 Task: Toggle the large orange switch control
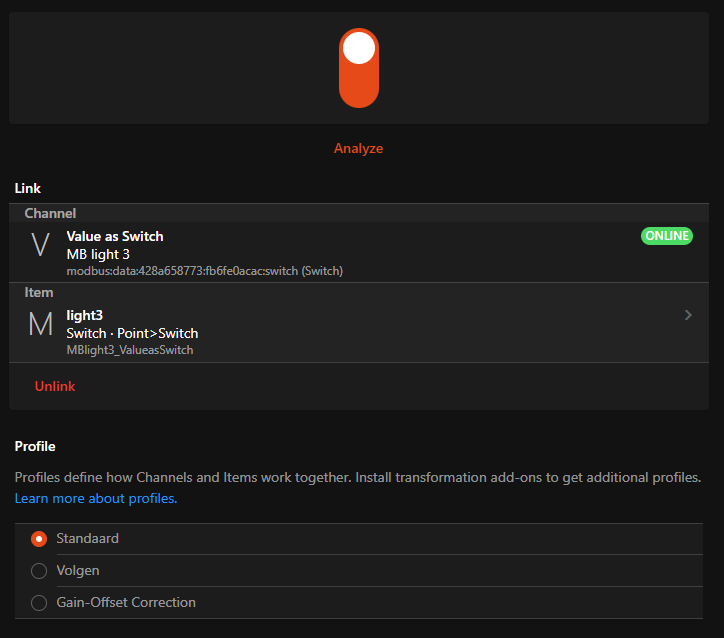coord(358,67)
